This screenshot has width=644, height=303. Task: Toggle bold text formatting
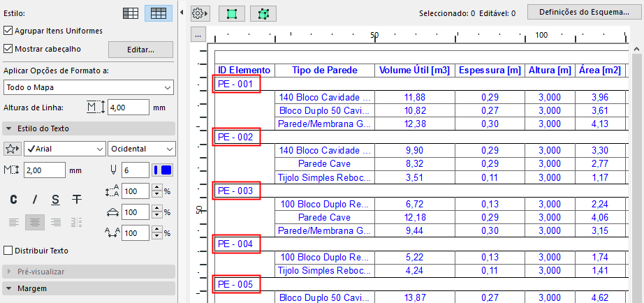click(13, 200)
